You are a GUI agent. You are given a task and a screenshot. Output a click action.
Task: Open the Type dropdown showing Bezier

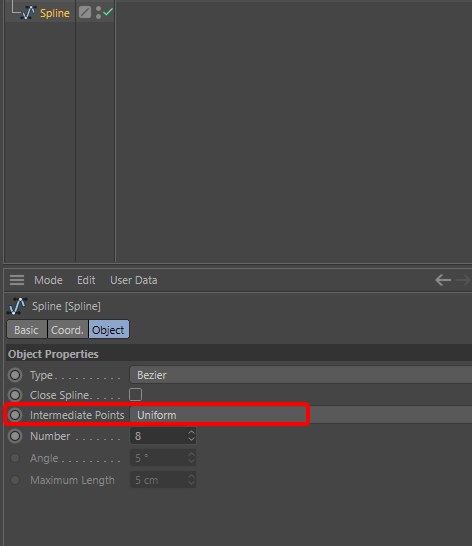tap(301, 375)
